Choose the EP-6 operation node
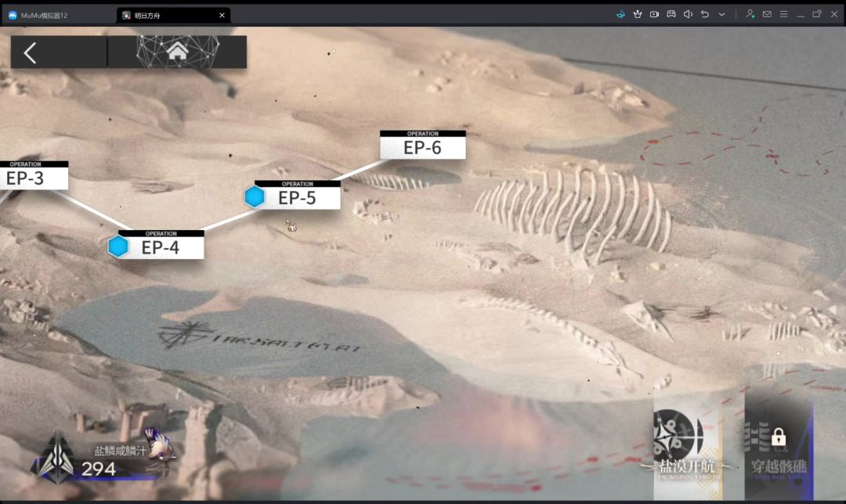Screen dimensions: 846x504 click(422, 145)
